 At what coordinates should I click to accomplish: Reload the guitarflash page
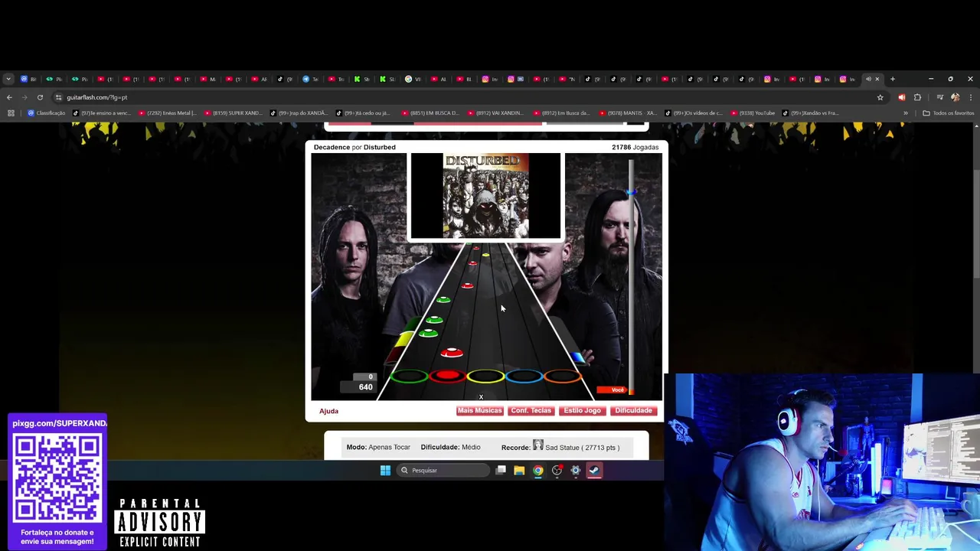pyautogui.click(x=40, y=97)
